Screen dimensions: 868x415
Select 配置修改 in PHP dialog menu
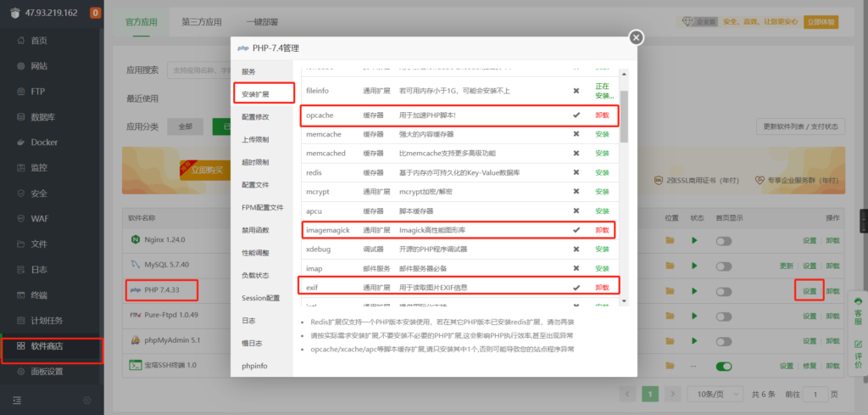pos(255,116)
